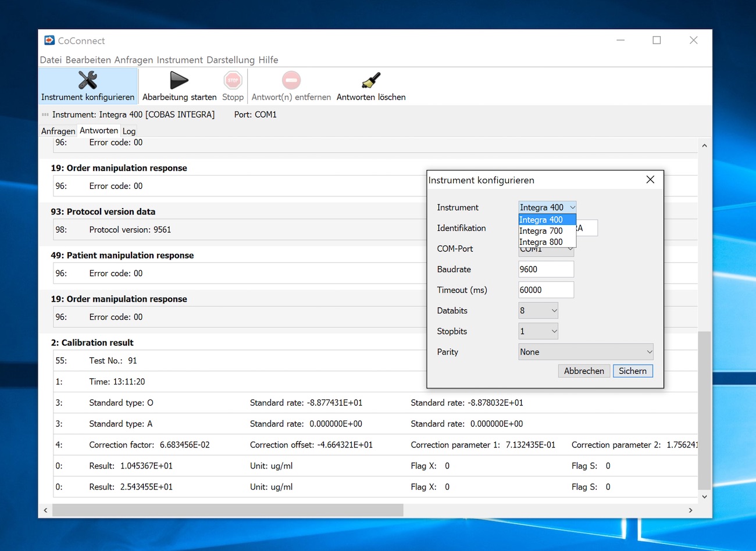
Task: Open the Databits dropdown showing 8
Action: click(538, 310)
